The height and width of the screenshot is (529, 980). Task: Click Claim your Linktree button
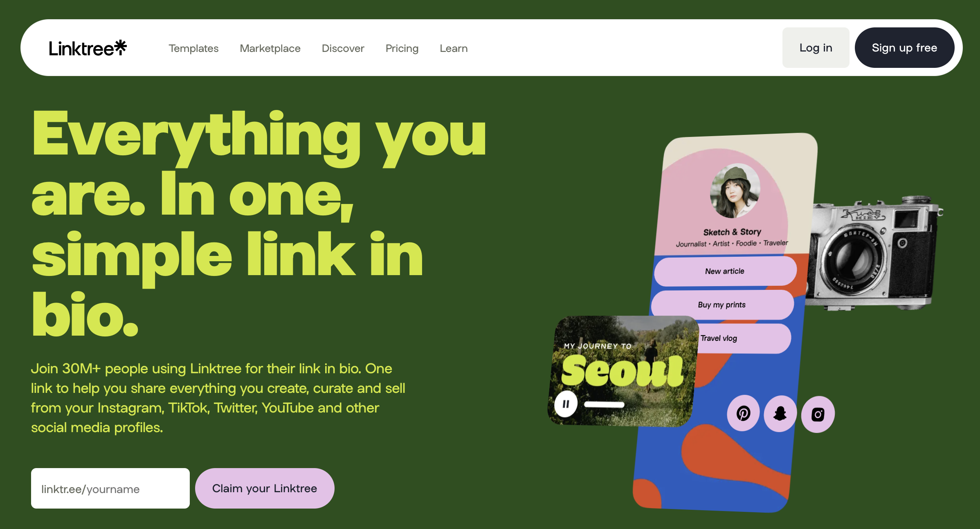[x=265, y=488]
